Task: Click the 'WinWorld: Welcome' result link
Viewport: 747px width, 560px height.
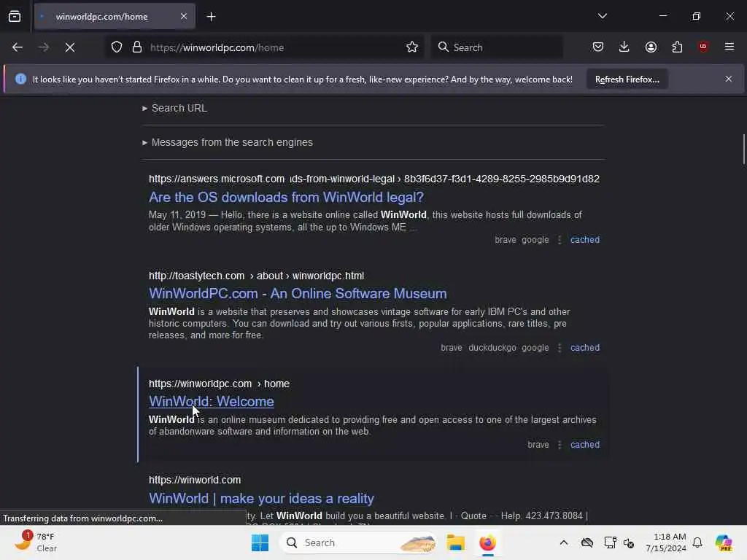Action: [211, 402]
